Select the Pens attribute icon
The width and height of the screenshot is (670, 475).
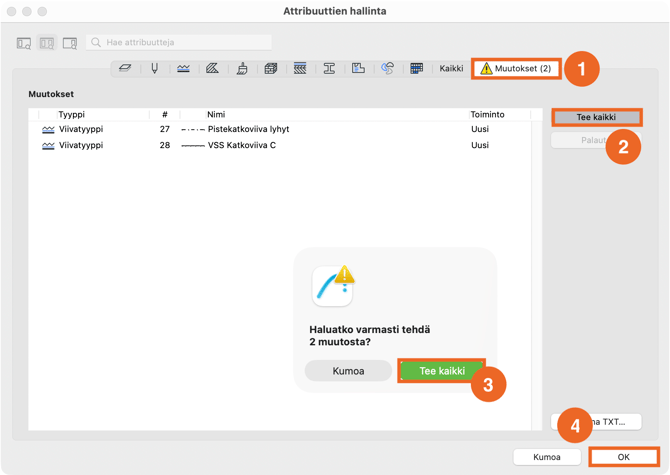coord(154,69)
